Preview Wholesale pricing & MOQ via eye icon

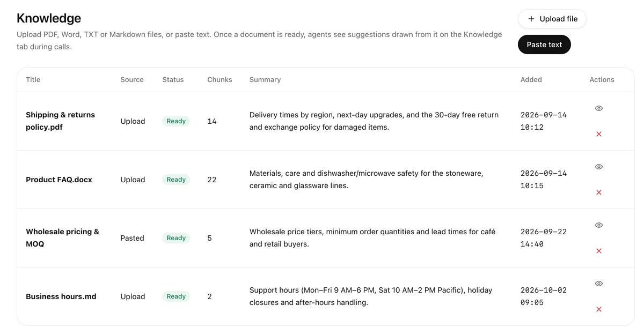point(599,225)
